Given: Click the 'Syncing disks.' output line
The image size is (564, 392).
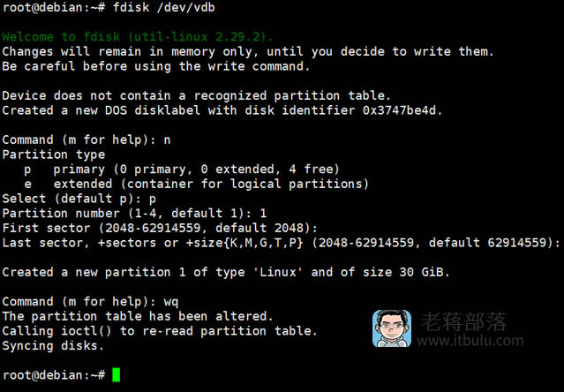Looking at the screenshot, I should pos(53,345).
